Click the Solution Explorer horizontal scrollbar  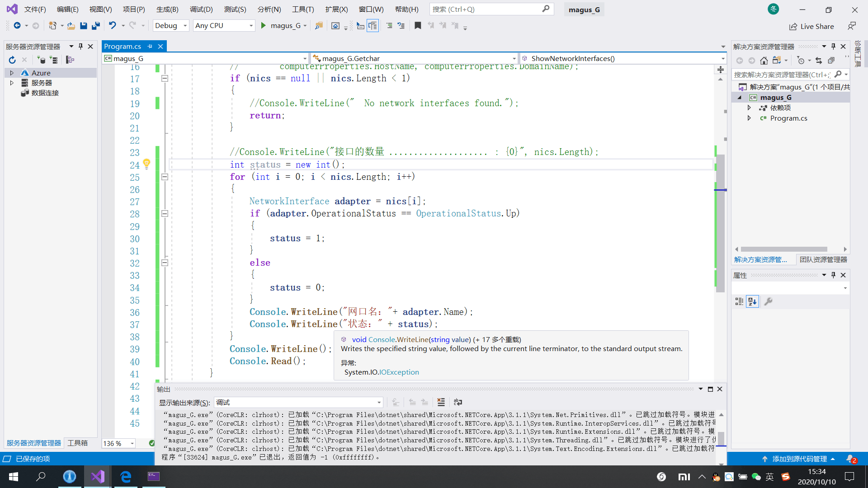click(784, 249)
